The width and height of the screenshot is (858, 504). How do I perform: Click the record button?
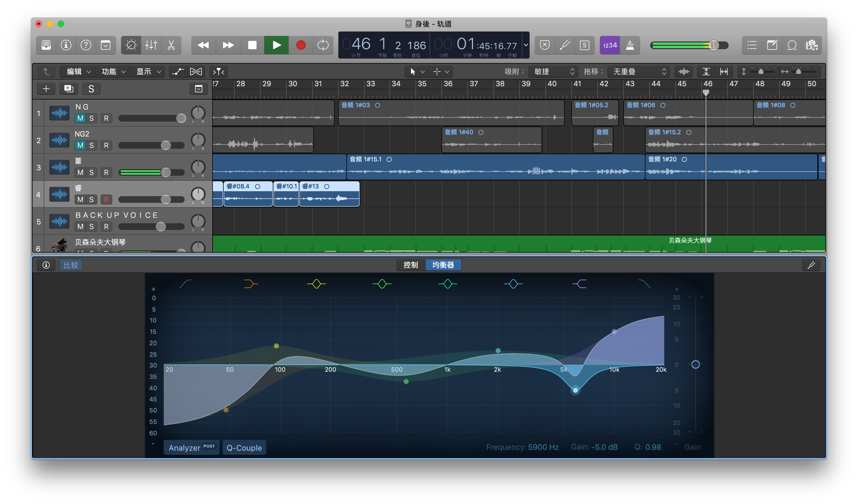click(301, 45)
